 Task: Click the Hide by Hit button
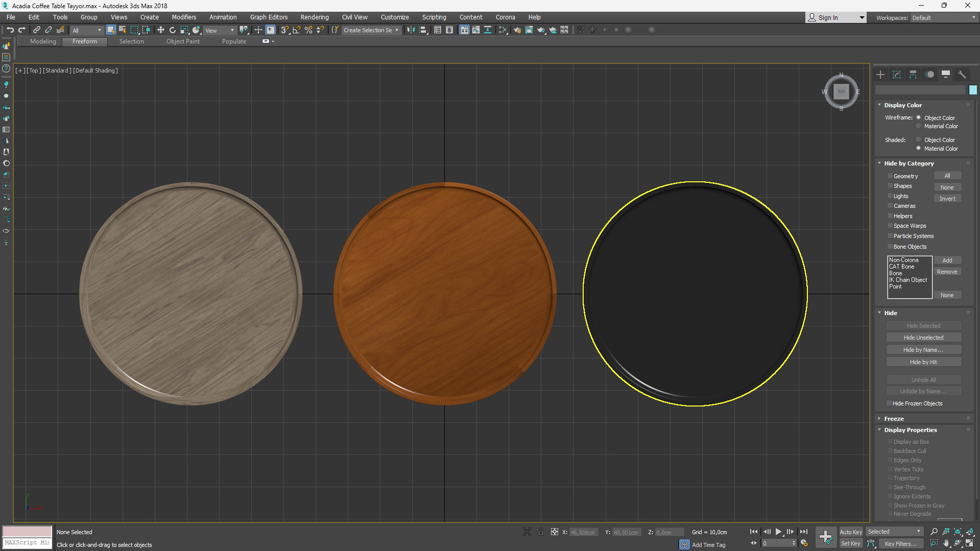[923, 362]
